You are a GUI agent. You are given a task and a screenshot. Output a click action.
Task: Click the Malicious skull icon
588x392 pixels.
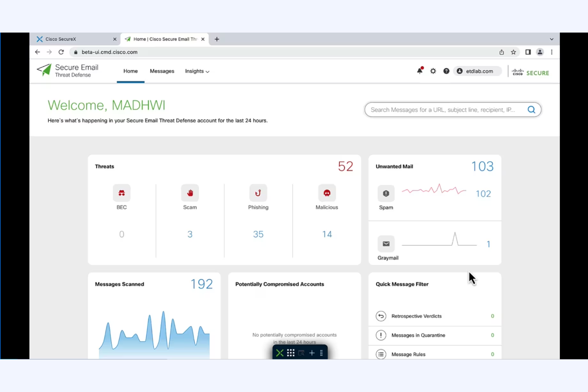(x=327, y=193)
